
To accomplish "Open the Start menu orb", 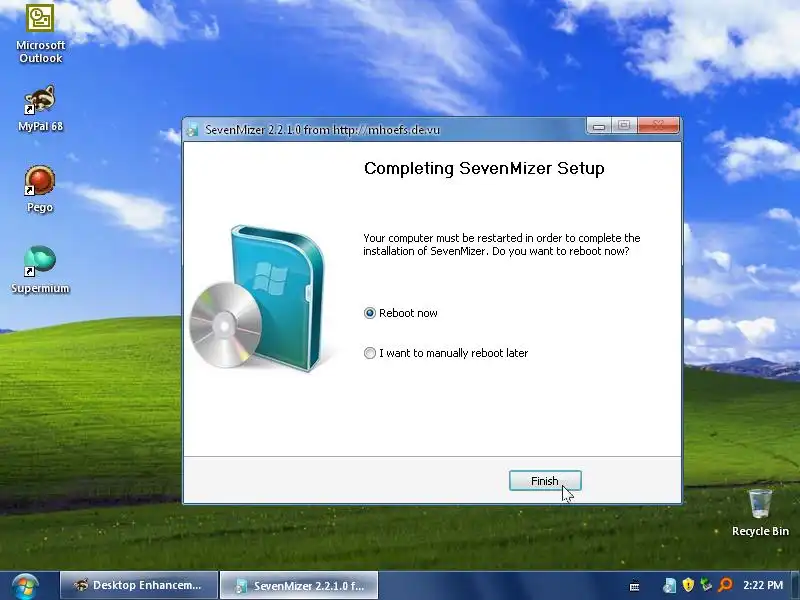I will pyautogui.click(x=24, y=586).
